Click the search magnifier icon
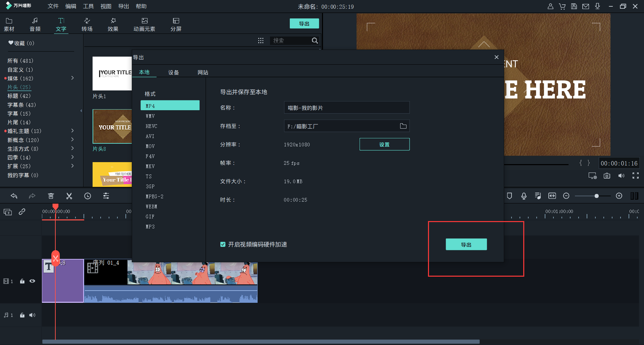 [315, 41]
